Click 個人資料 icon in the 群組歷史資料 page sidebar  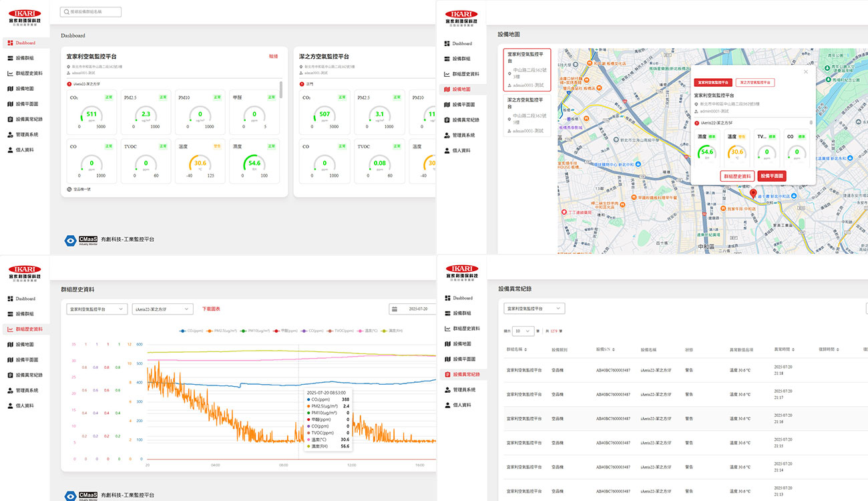pos(10,405)
